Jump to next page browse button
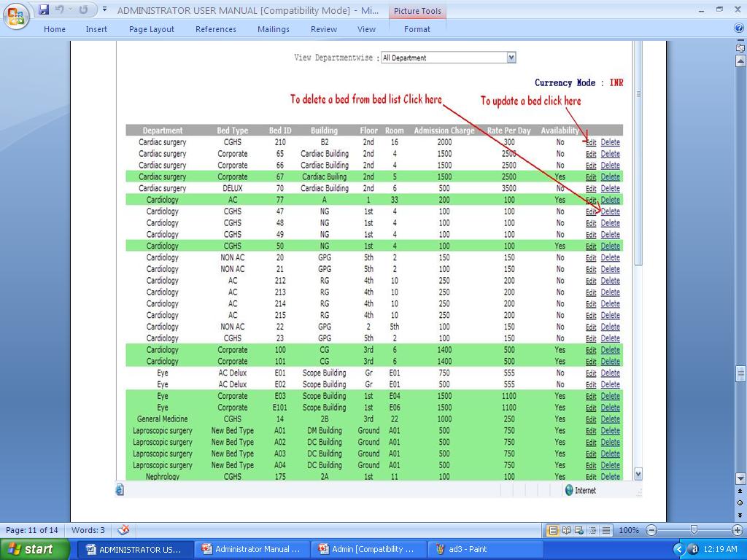Viewport: 747px width, 560px height. 740,515
